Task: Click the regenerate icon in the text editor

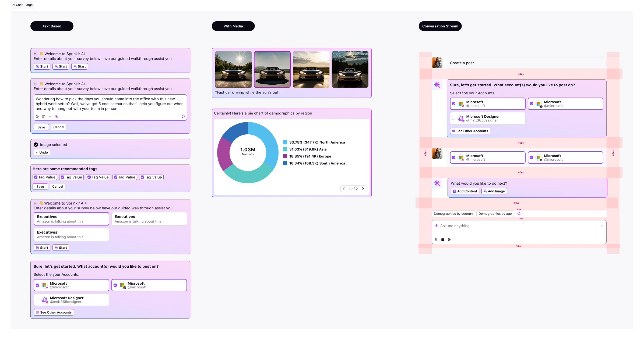Action: 183,116
